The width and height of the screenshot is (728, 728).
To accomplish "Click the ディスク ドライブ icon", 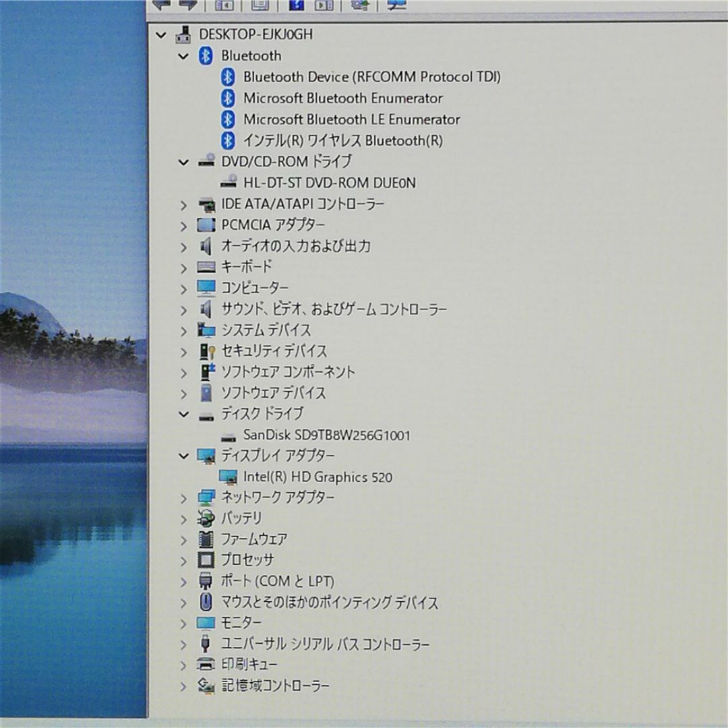I will [206, 417].
